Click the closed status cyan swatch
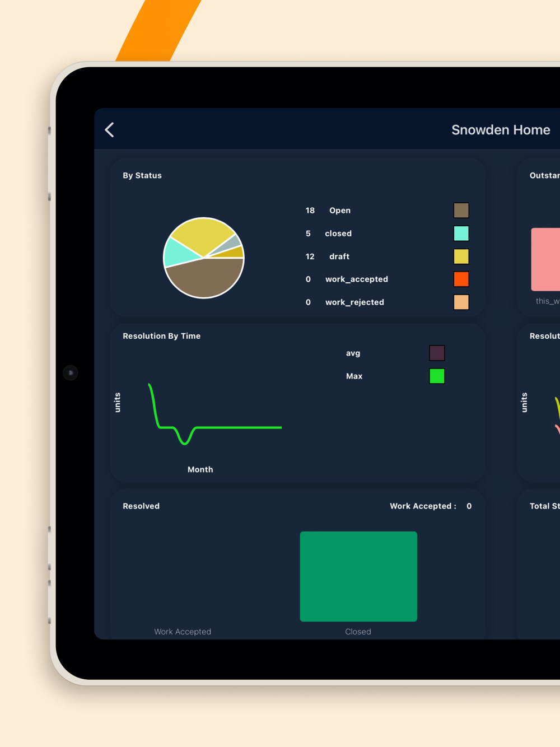Viewport: 560px width, 747px height. coord(461,234)
